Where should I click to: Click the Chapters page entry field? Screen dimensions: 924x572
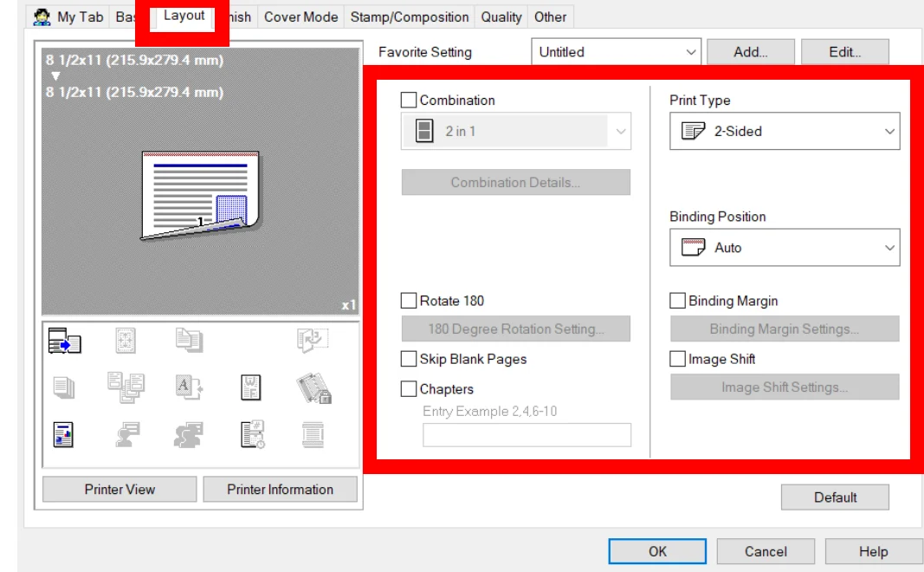pyautogui.click(x=527, y=434)
